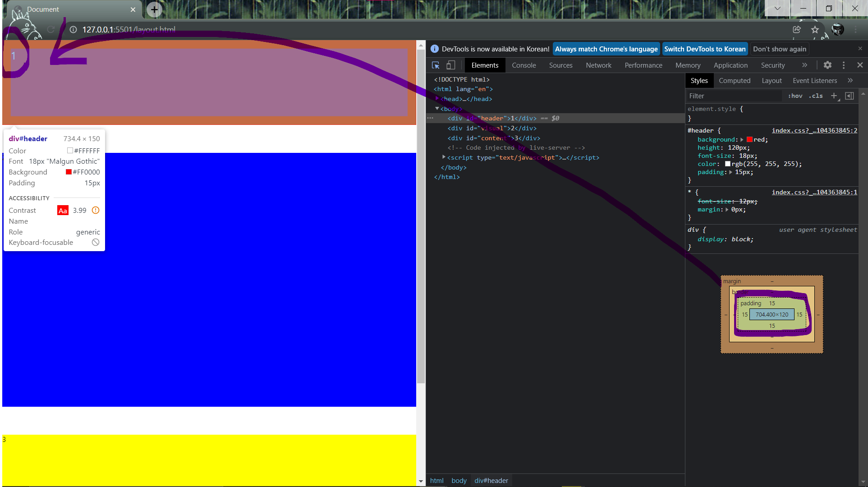Click the new style rule plus icon
Viewport: 868px width, 487px height.
coord(834,96)
